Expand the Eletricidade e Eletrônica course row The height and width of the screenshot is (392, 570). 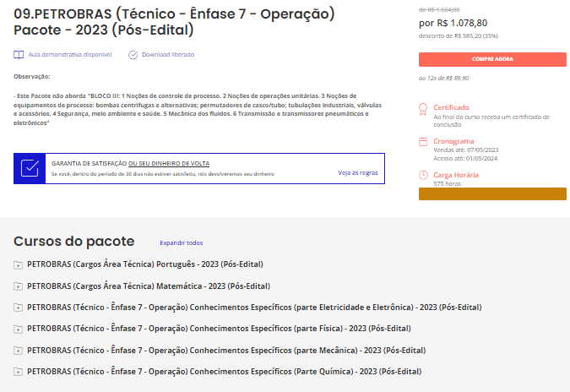18,308
